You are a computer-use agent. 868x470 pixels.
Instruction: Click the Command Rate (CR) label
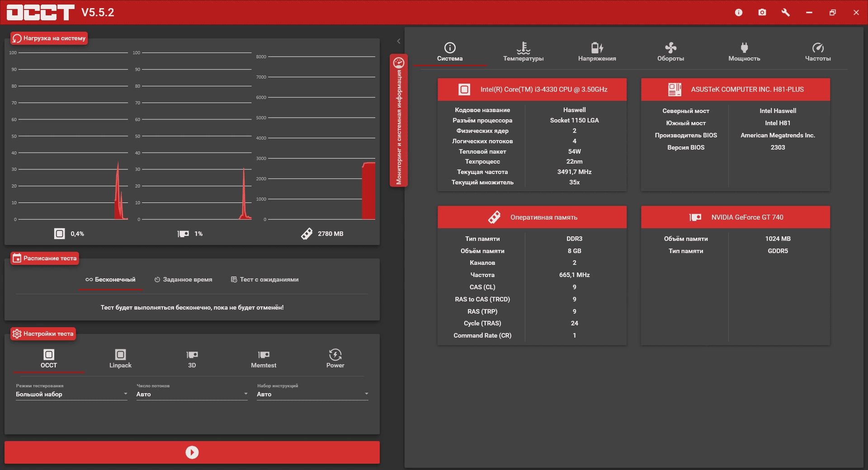point(482,336)
